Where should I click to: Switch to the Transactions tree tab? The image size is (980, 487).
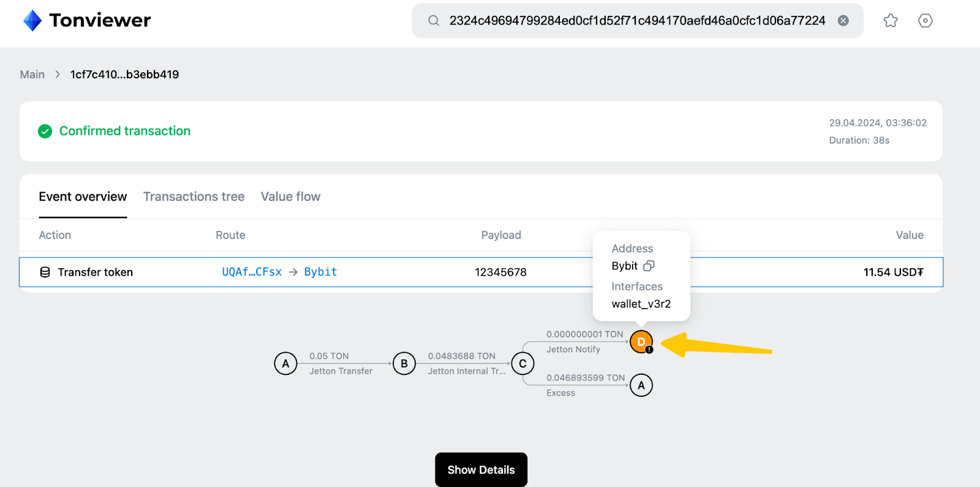click(x=194, y=197)
